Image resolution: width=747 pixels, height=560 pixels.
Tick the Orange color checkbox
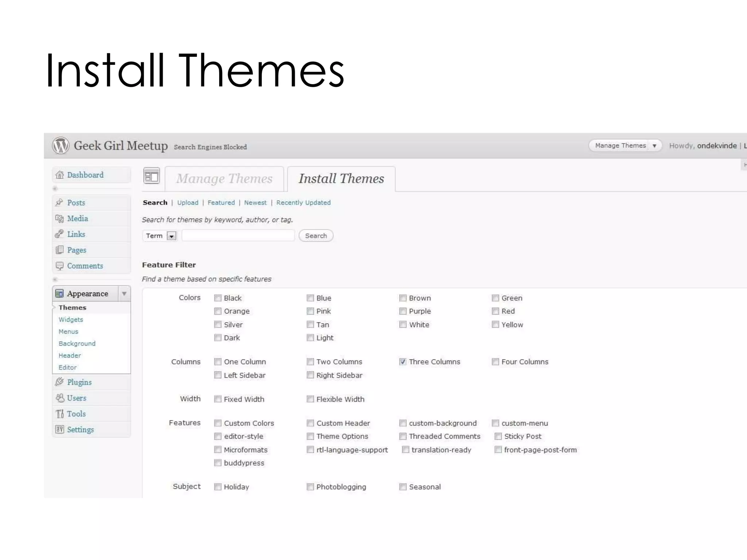click(218, 311)
